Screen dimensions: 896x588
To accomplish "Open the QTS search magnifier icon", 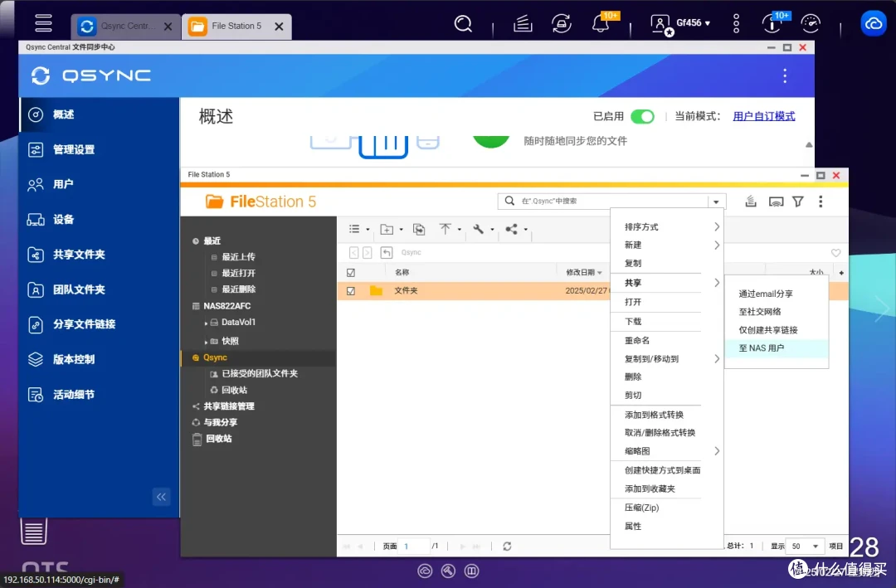I will tap(463, 24).
